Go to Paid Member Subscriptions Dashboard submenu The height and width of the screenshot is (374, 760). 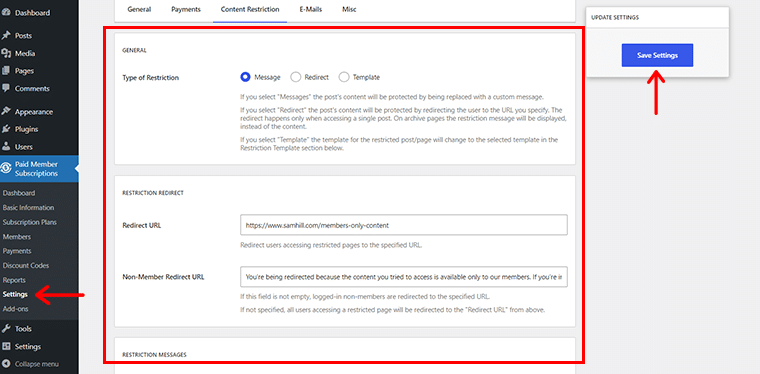coord(19,193)
